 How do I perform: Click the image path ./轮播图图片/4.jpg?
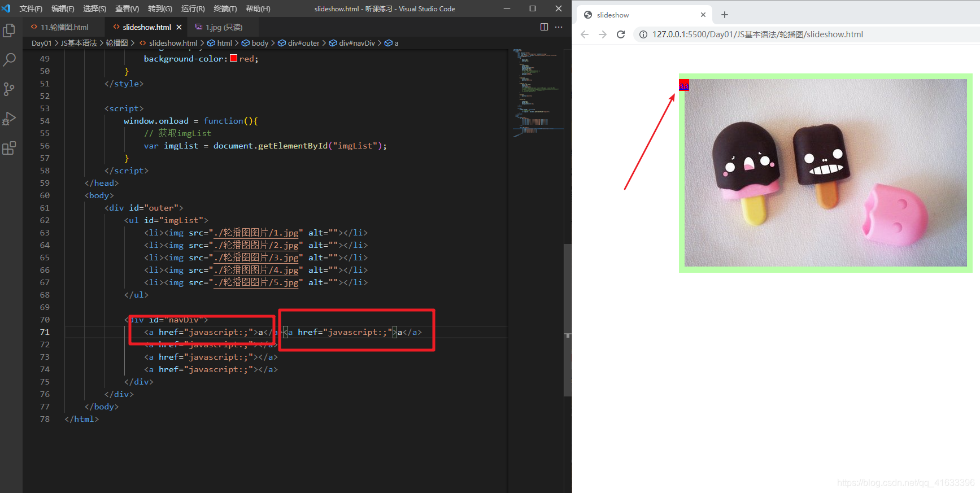pos(256,270)
